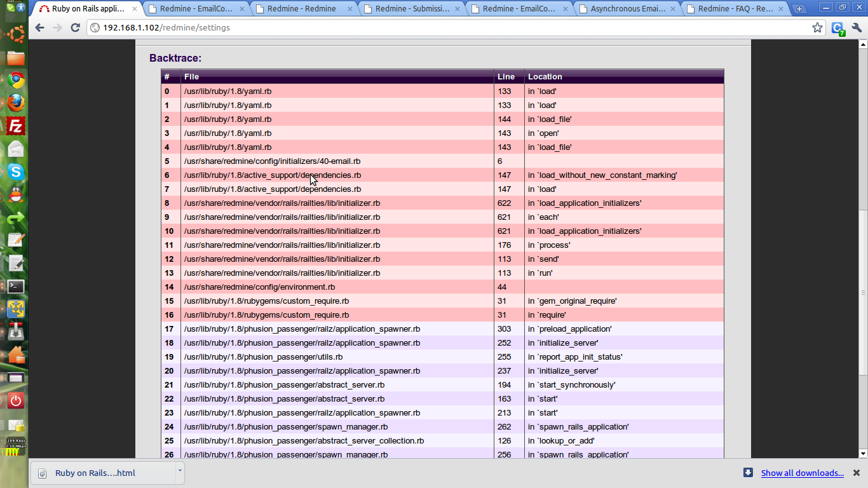Open the document-with-pen dock icon
This screenshot has width=868, height=488.
click(16, 263)
